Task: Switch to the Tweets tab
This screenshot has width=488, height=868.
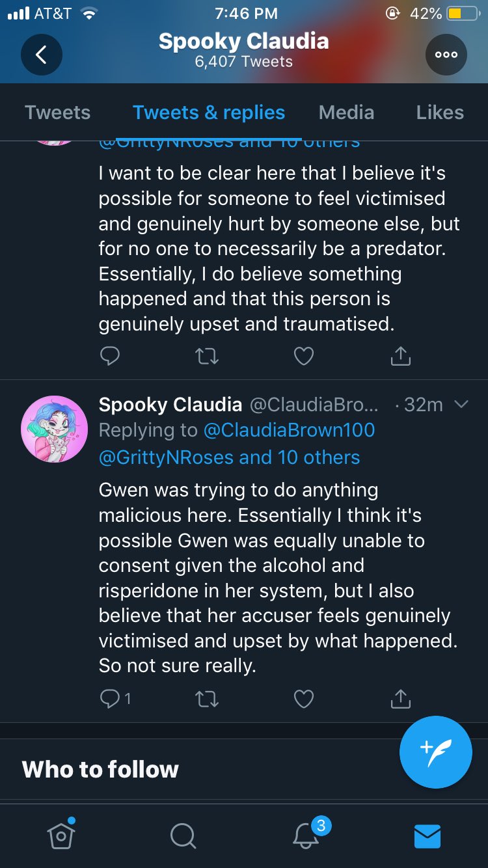Action: (57, 113)
